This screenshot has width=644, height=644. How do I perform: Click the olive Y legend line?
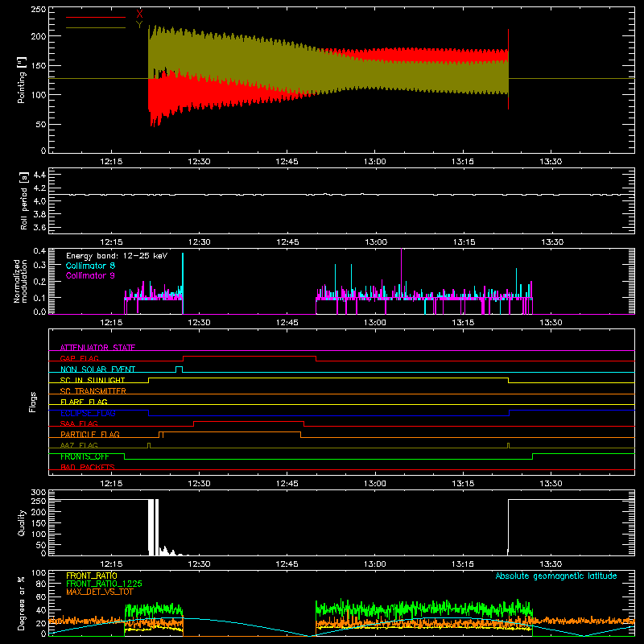click(x=96, y=27)
